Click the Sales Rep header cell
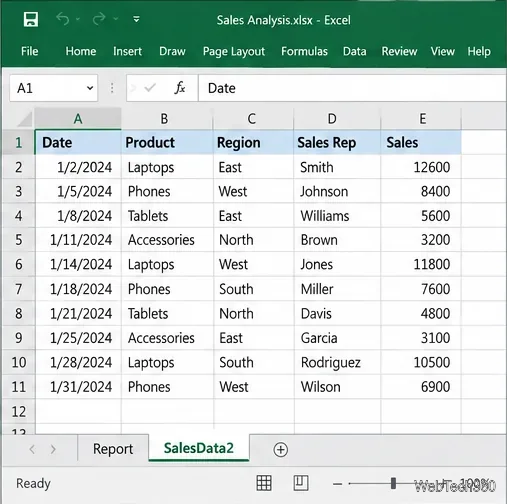Image resolution: width=507 pixels, height=504 pixels. 337,143
